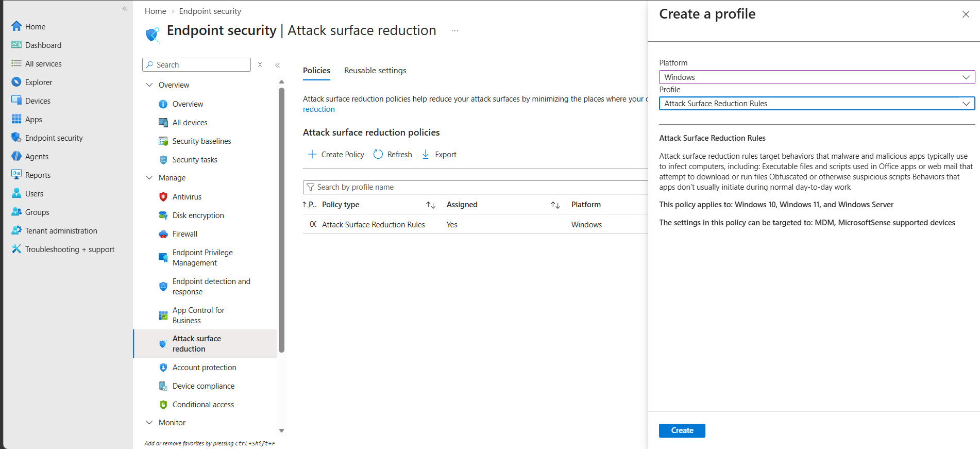Image resolution: width=980 pixels, height=449 pixels.
Task: Click the Home house icon in left navigation
Action: (x=16, y=26)
